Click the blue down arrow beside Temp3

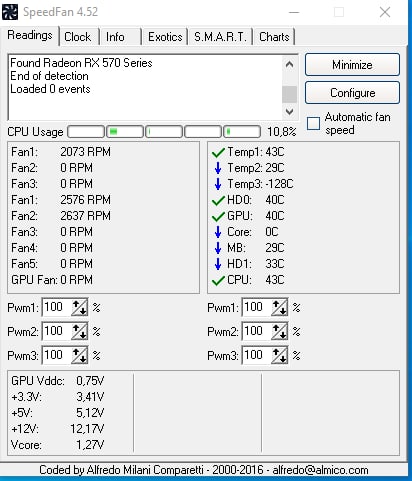[x=218, y=184]
